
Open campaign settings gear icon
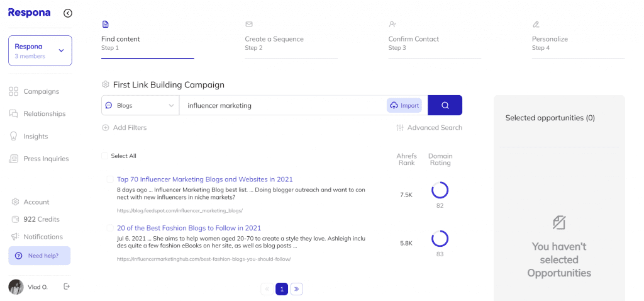(106, 85)
